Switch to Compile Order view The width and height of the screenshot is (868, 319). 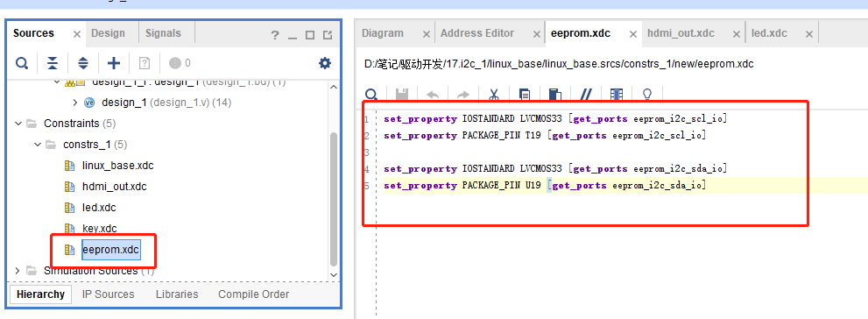[253, 294]
